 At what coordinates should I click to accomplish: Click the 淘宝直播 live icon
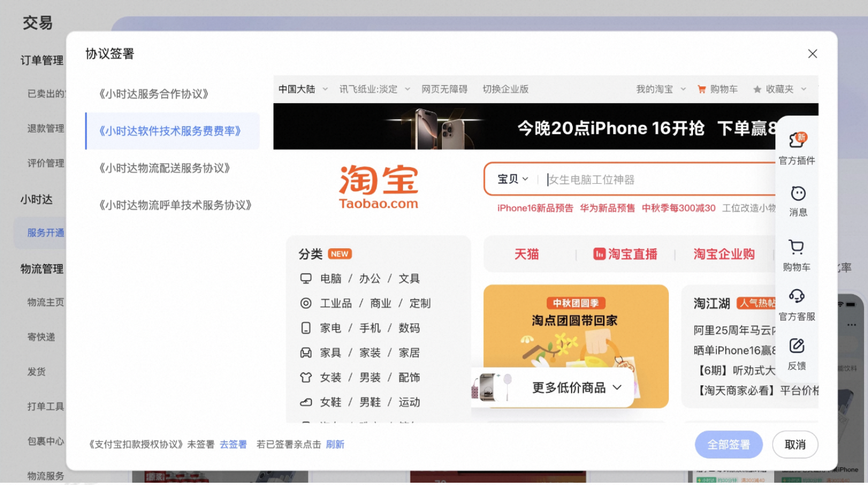pos(599,254)
